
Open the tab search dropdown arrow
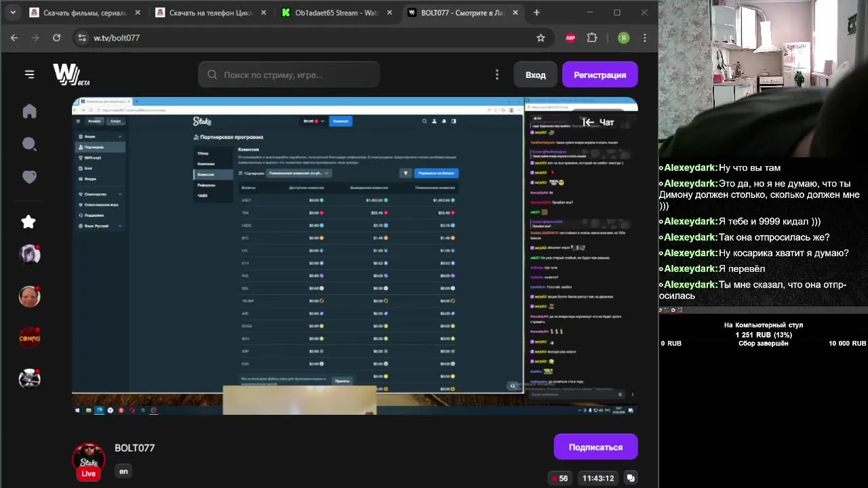(12, 12)
